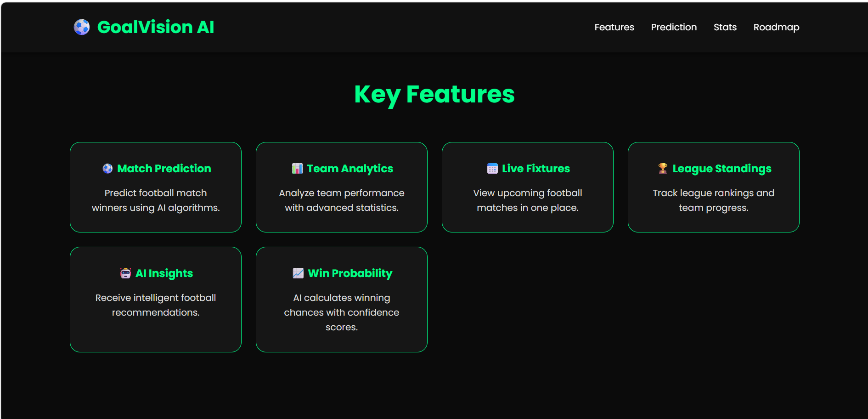
Task: Select the Match Prediction card heading
Action: click(164, 169)
